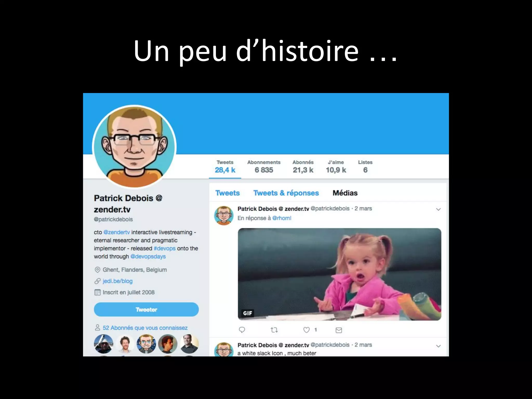Click the blue Tweeter button
Screen dimensions: 532x399
(x=146, y=309)
